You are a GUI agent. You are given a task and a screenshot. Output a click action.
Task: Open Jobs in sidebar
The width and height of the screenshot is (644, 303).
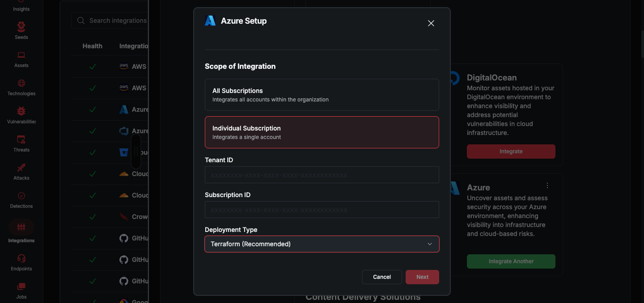(21, 290)
